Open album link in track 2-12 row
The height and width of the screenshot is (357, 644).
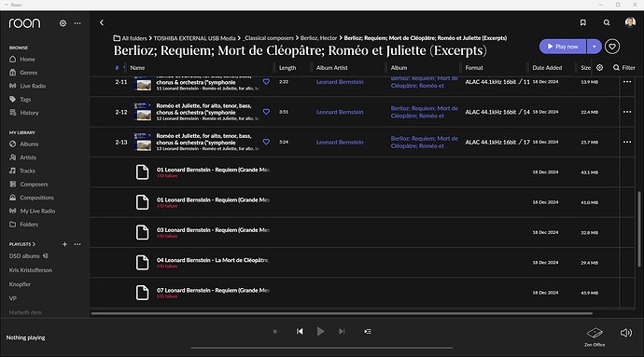point(425,112)
